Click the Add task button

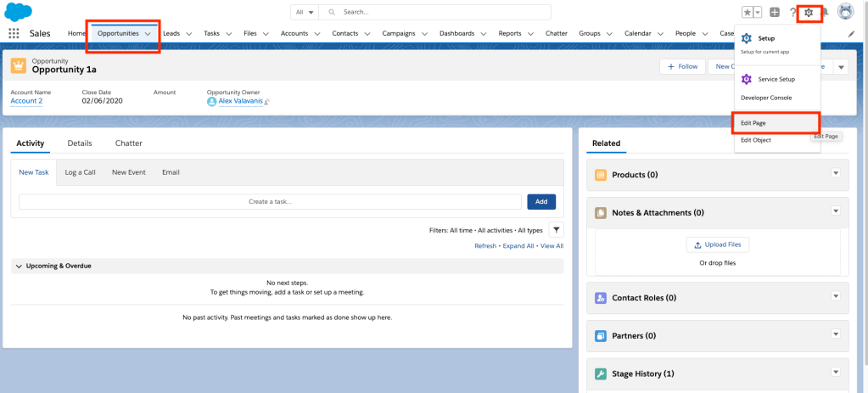(541, 201)
